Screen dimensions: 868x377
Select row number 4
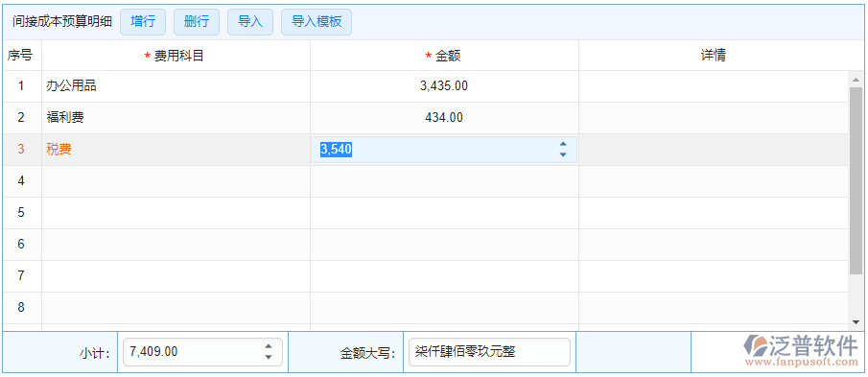[21, 181]
